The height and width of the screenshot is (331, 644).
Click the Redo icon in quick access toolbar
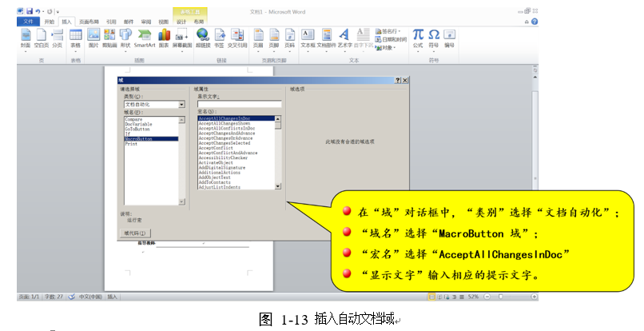coord(50,11)
